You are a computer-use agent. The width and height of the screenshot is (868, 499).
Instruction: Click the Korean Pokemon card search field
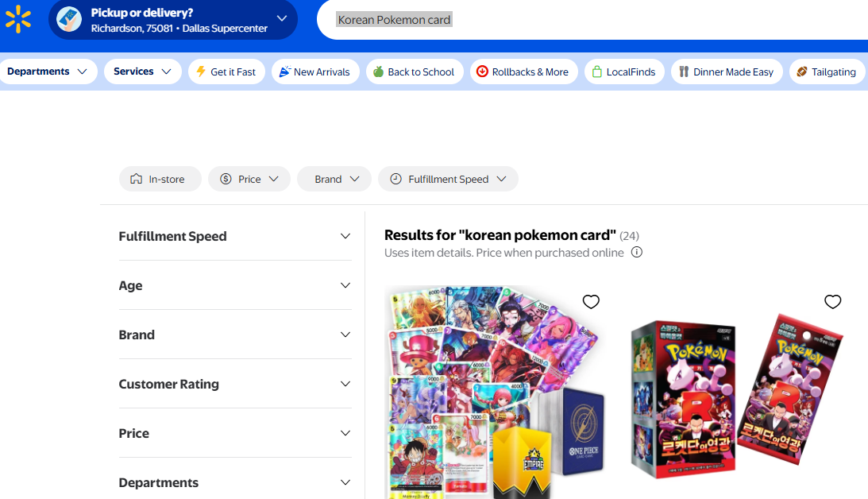(592, 20)
